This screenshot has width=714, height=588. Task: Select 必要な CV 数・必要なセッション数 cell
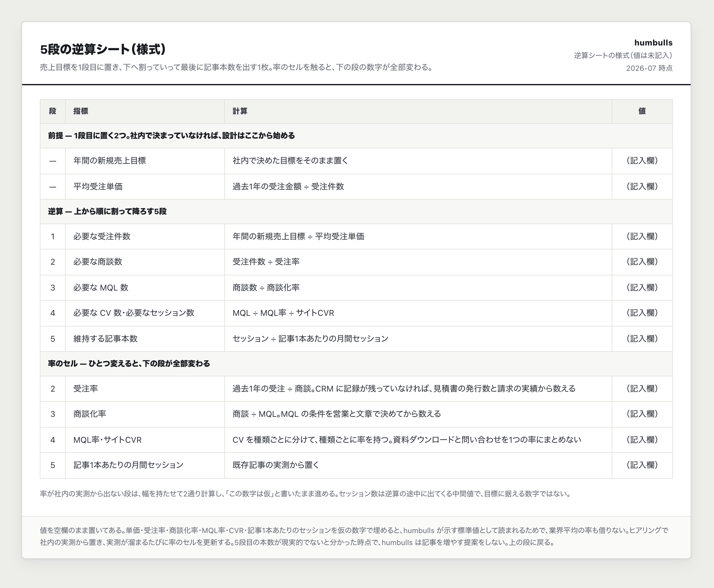tap(145, 313)
